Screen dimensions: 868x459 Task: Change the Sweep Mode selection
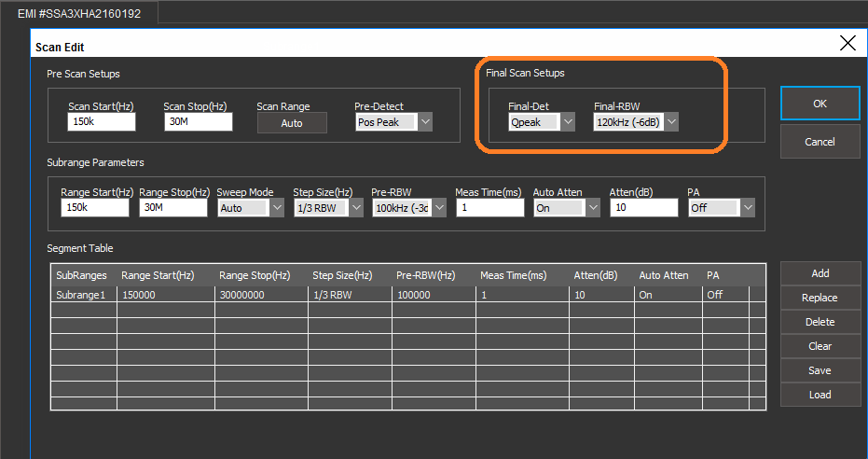click(x=276, y=208)
